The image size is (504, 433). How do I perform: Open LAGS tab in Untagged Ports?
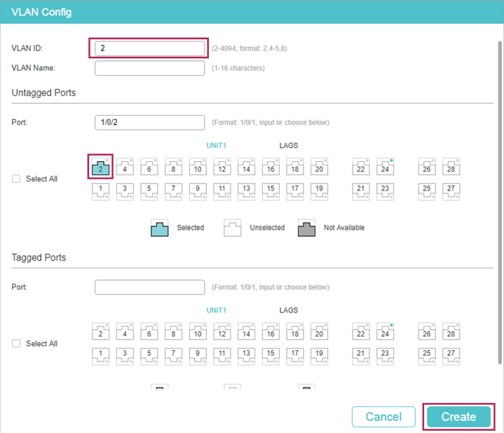[x=288, y=146]
